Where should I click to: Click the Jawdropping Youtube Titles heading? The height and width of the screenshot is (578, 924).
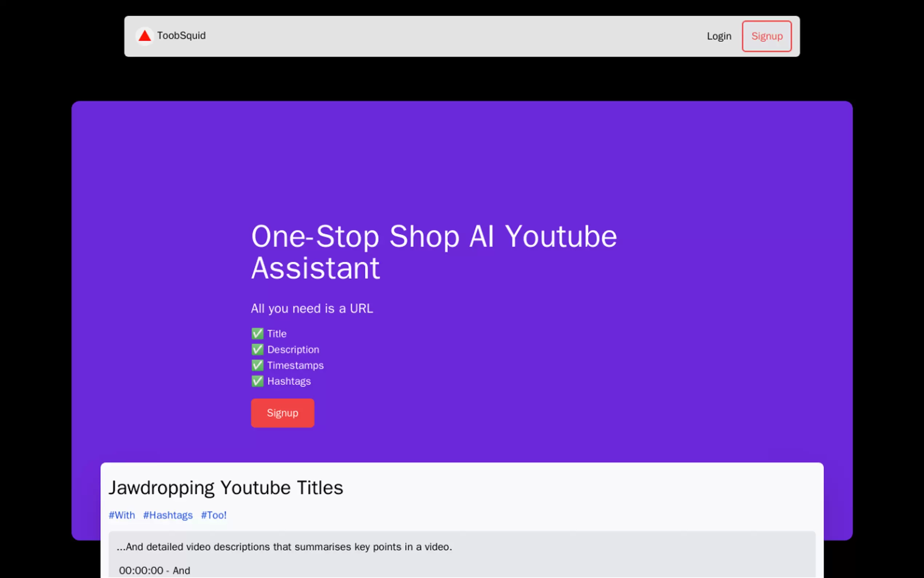tap(226, 488)
